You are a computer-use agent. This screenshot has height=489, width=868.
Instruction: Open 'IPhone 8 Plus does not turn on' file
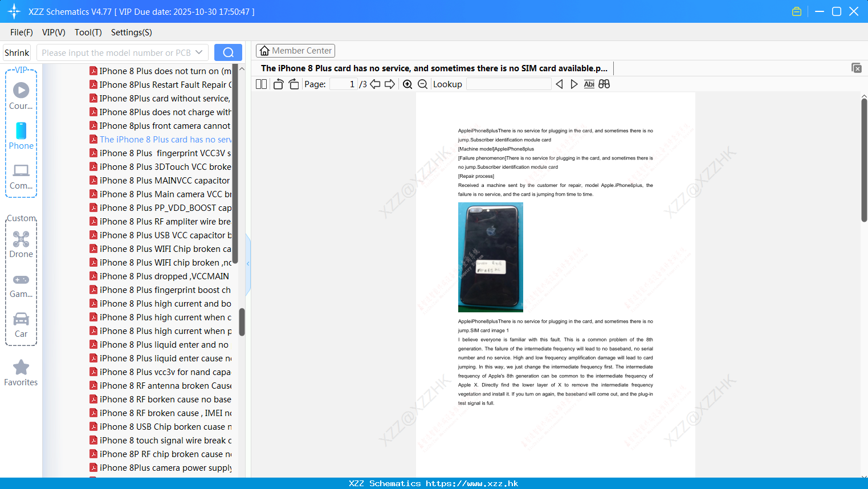click(x=161, y=71)
